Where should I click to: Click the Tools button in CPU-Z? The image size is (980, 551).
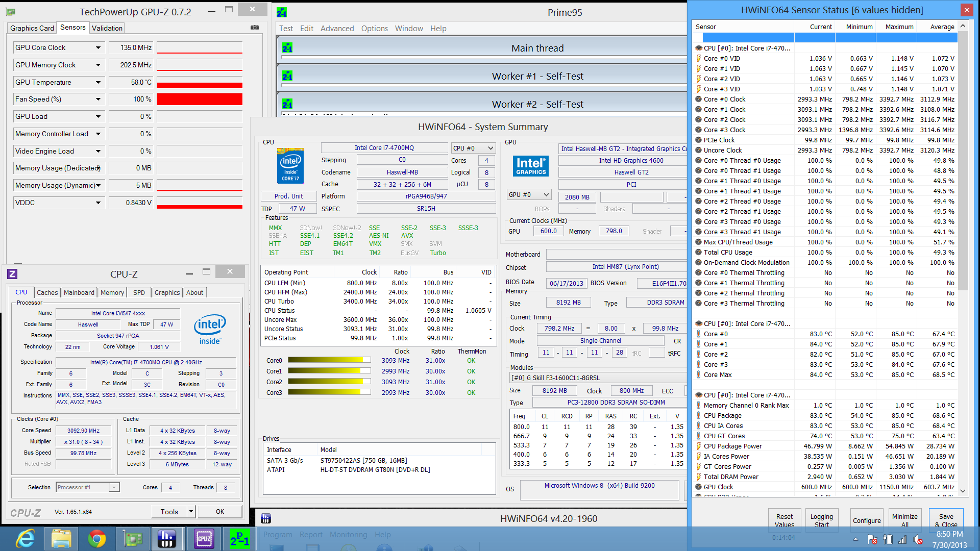click(169, 511)
